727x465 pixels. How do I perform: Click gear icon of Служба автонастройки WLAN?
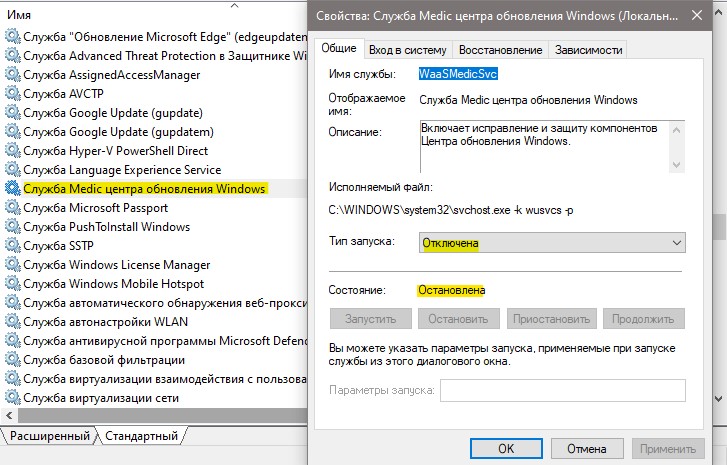[13, 322]
